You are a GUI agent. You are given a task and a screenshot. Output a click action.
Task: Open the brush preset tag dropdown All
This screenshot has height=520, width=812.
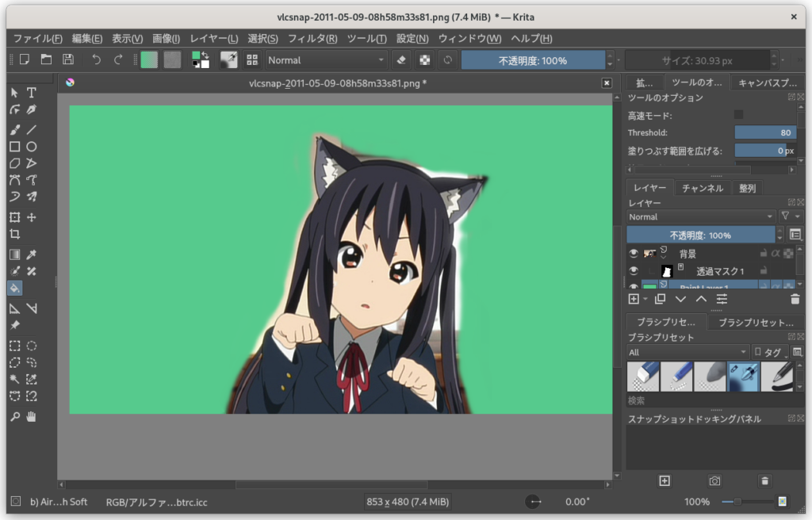click(688, 352)
